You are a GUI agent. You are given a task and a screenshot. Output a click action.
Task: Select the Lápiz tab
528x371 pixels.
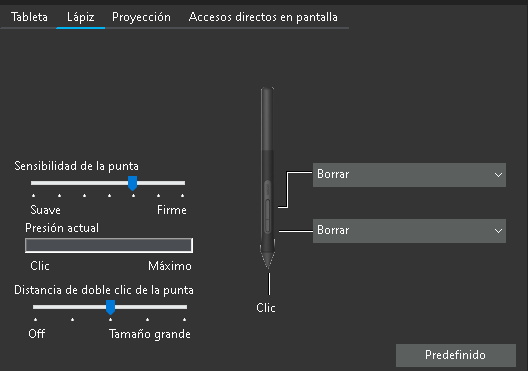pos(80,17)
